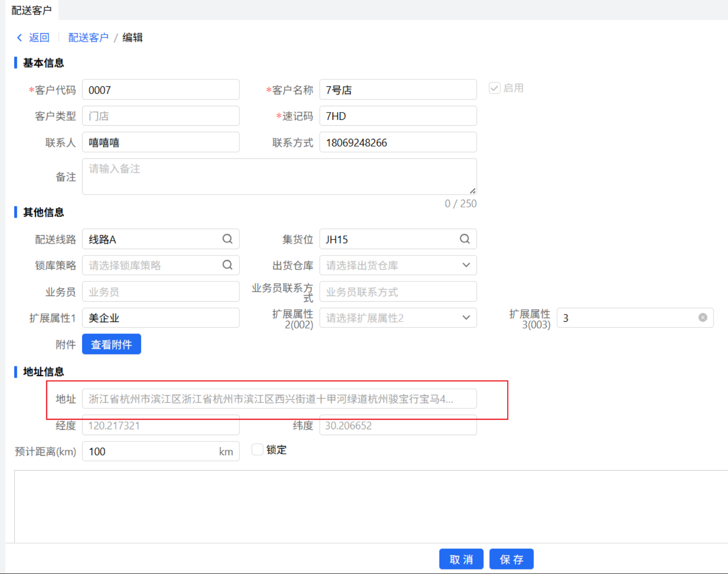Click into the 备注 textarea
Screen dimensions: 728x574
[279, 177]
